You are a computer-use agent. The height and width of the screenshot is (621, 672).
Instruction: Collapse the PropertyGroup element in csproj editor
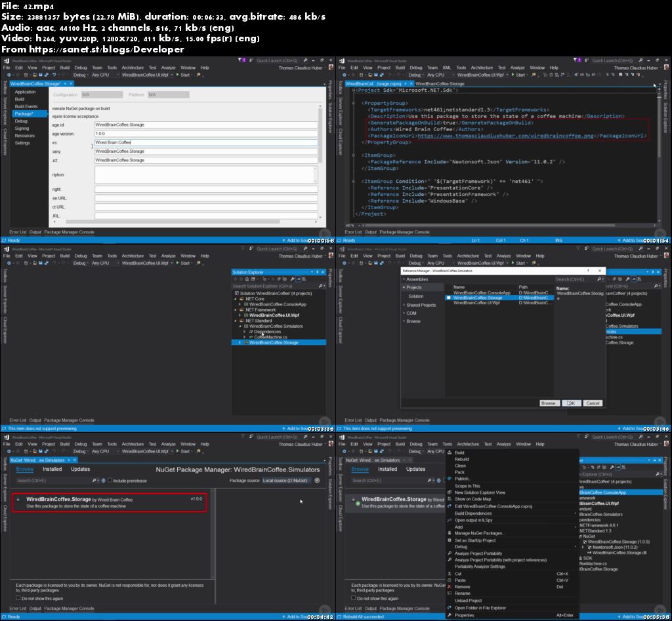click(354, 103)
